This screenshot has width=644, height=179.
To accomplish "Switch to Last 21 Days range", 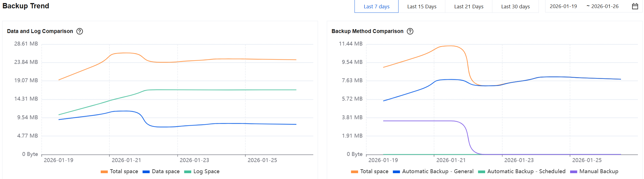I will pos(469,6).
